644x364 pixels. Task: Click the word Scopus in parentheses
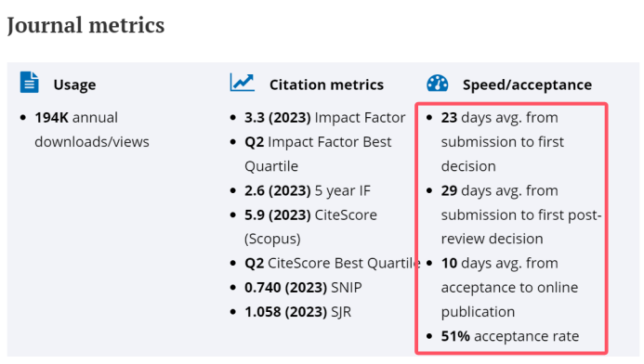pyautogui.click(x=272, y=239)
